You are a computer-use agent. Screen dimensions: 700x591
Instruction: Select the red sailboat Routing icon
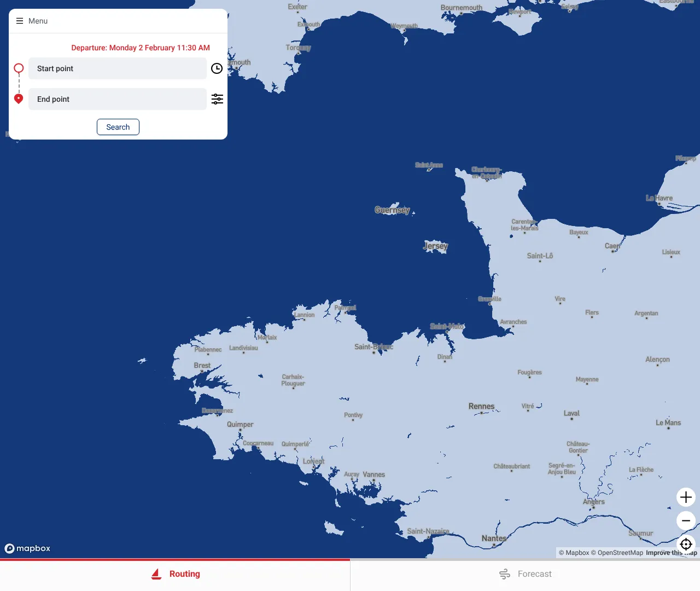pos(156,573)
